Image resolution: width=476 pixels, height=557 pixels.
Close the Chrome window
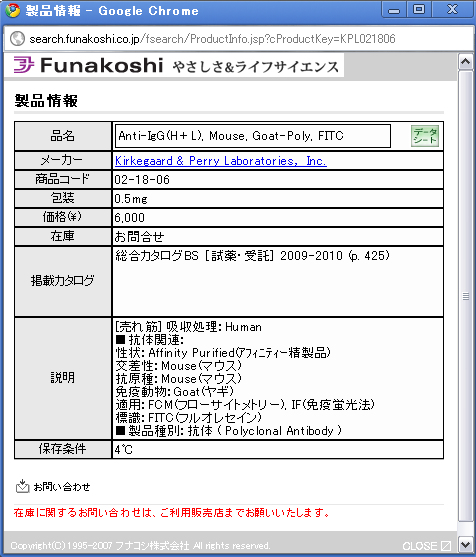coord(452,10)
